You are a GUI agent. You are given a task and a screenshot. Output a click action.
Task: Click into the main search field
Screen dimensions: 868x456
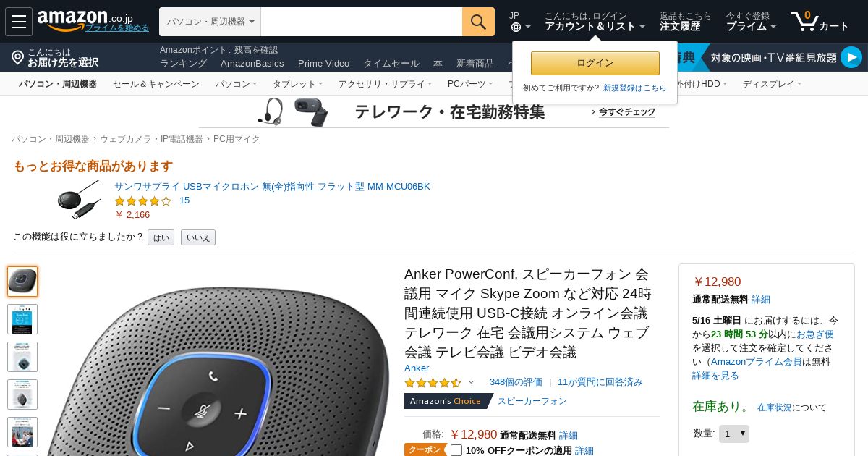(x=362, y=22)
